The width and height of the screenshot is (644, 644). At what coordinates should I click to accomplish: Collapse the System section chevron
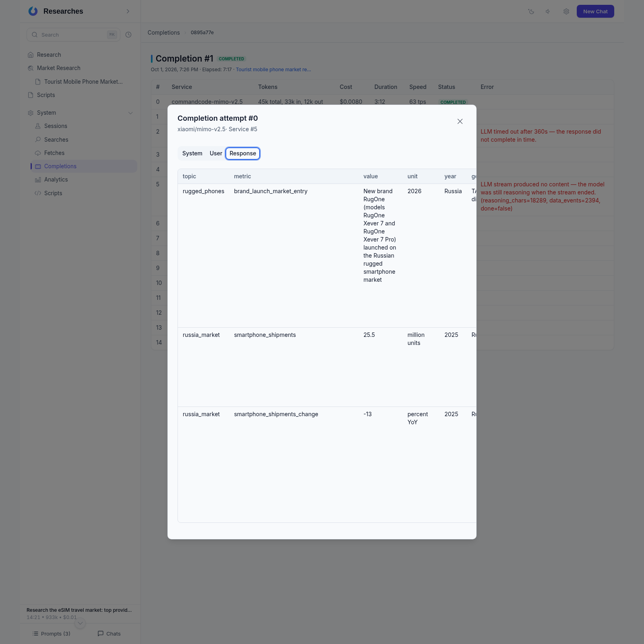[x=130, y=113]
